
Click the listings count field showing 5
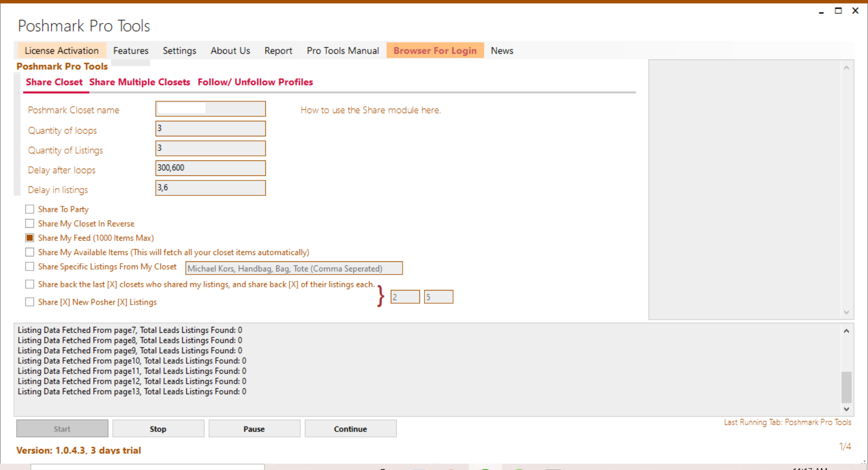coord(439,297)
